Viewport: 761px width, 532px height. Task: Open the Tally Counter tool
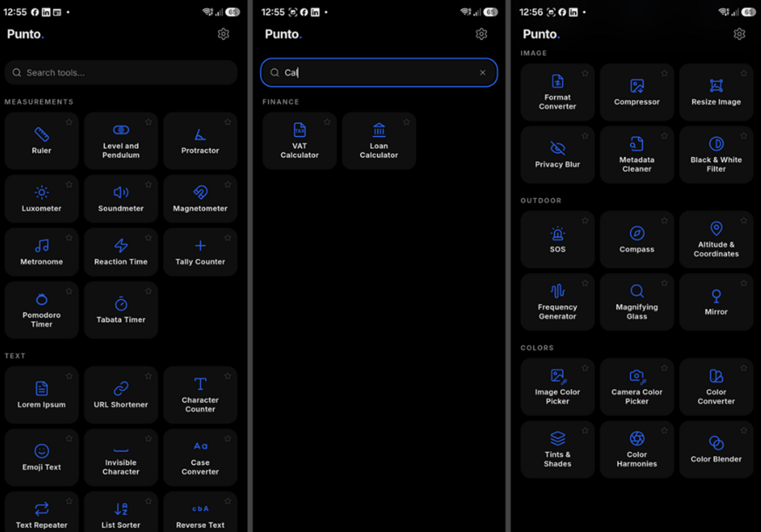click(x=200, y=252)
